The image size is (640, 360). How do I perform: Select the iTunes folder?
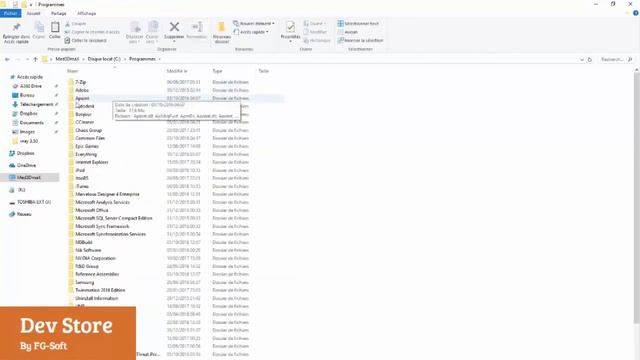[82, 186]
